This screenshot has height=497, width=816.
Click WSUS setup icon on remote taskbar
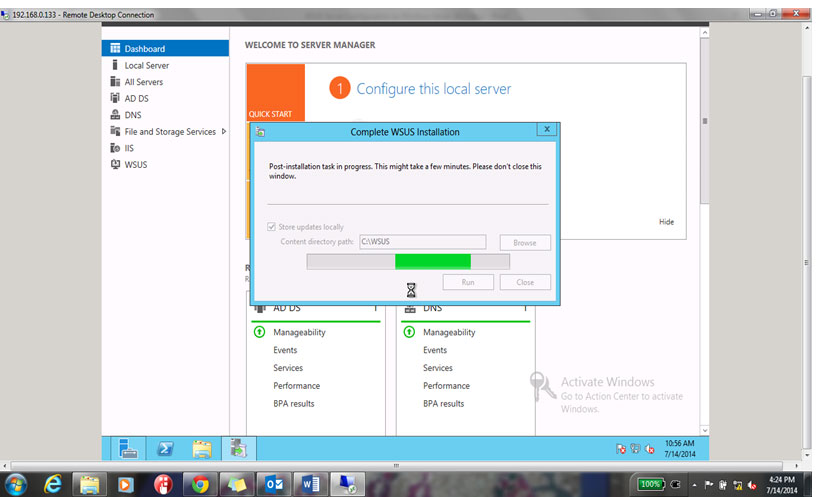[x=239, y=448]
